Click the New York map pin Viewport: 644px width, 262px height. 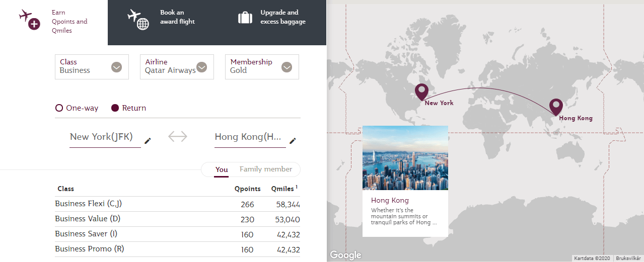click(x=421, y=93)
